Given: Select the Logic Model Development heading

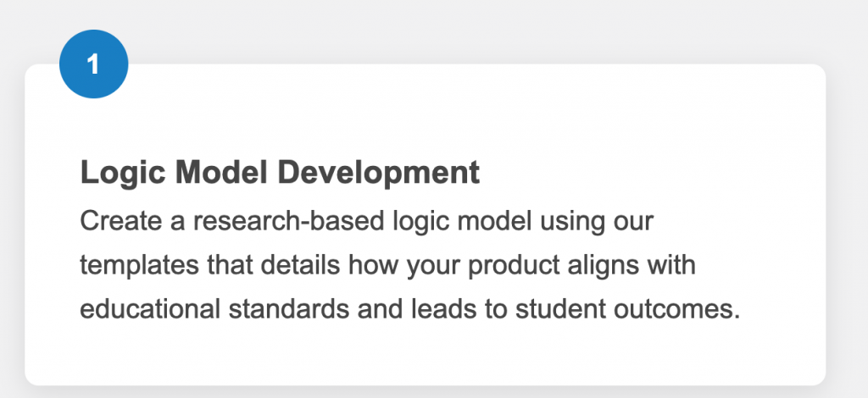Looking at the screenshot, I should (x=280, y=173).
